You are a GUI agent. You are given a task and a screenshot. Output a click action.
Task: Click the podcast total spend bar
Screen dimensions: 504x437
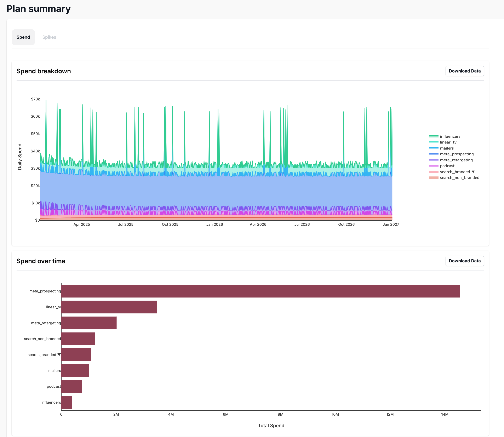coord(71,386)
